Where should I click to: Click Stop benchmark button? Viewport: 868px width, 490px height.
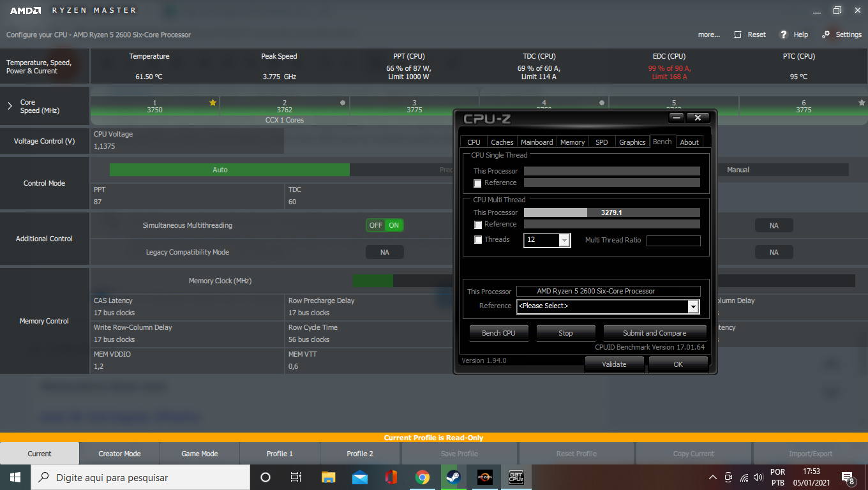[565, 333]
